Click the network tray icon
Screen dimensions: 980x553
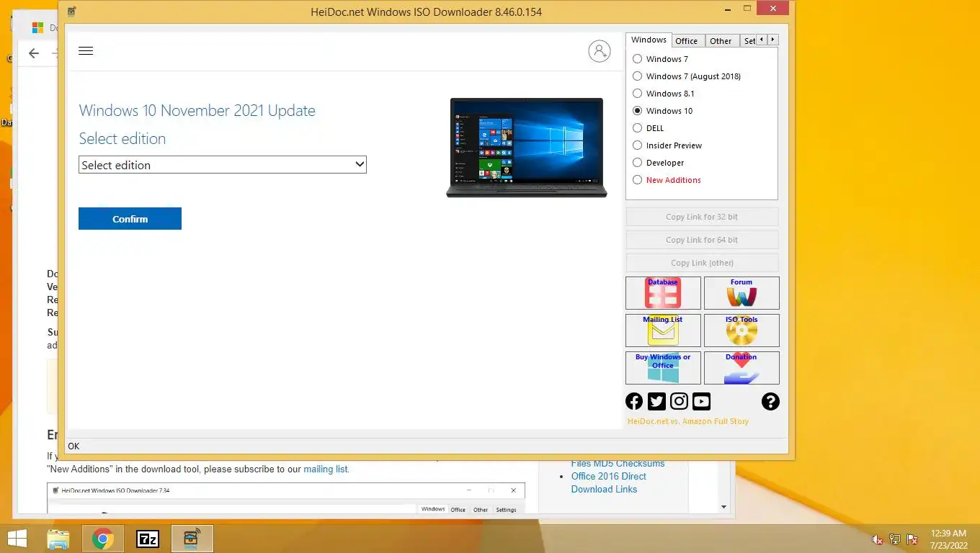tap(895, 539)
